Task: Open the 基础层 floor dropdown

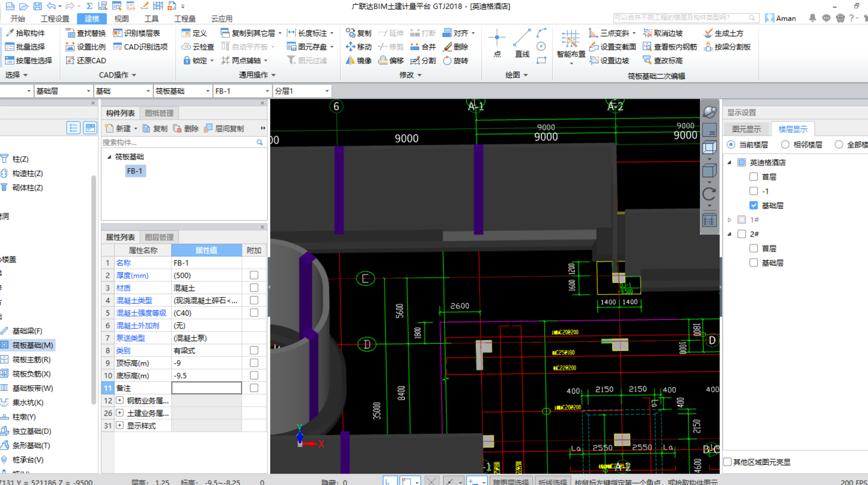Action: pyautogui.click(x=63, y=91)
